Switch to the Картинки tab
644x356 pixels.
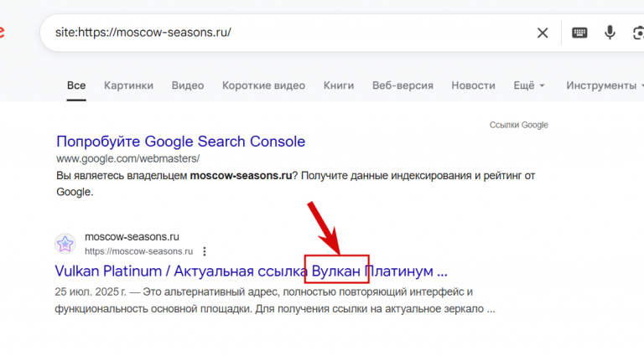(x=128, y=85)
